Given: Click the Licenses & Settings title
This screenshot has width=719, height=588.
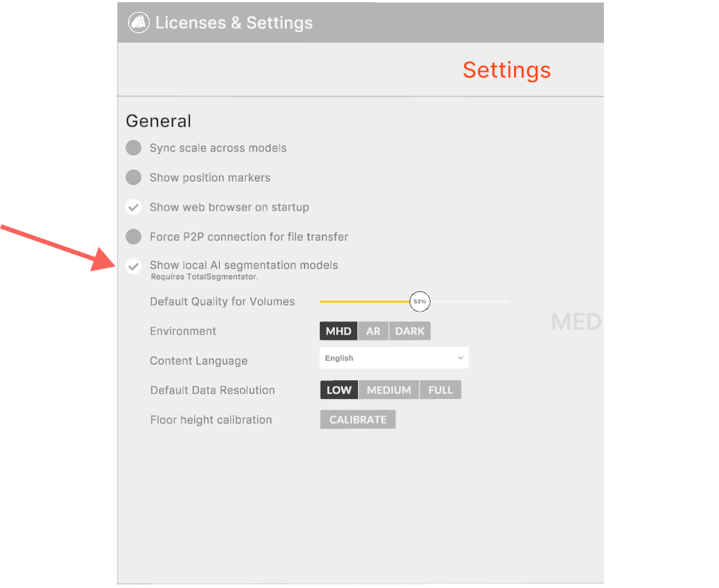Looking at the screenshot, I should tap(234, 23).
